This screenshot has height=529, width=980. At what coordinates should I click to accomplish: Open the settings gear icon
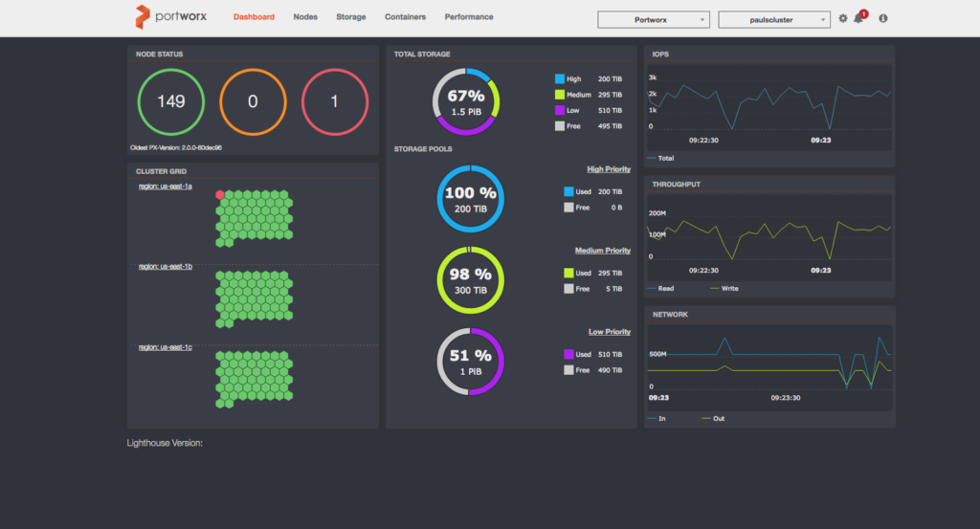tap(843, 18)
